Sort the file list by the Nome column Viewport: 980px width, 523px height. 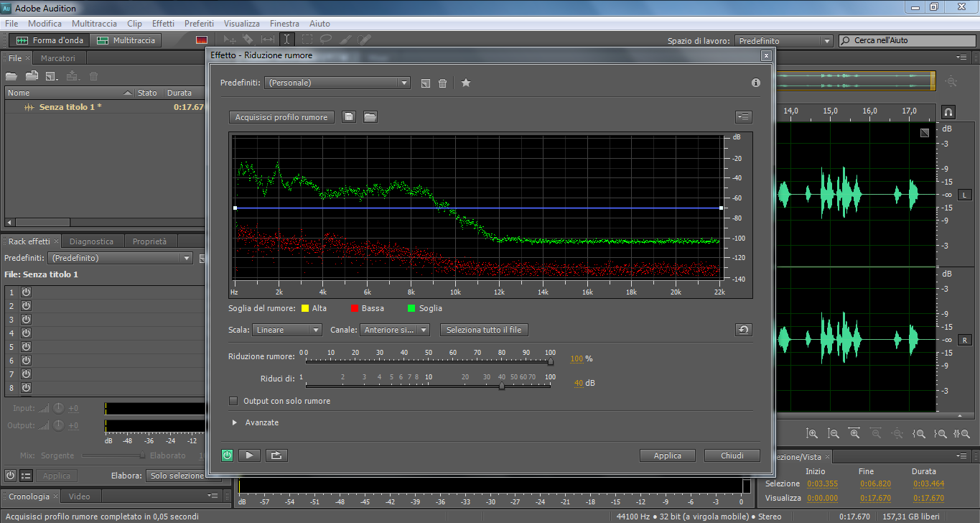pyautogui.click(x=70, y=93)
